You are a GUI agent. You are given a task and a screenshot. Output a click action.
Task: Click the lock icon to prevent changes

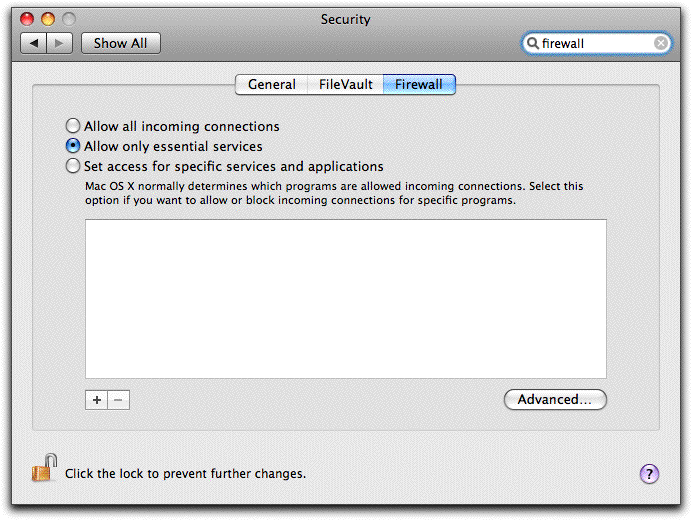coord(43,469)
